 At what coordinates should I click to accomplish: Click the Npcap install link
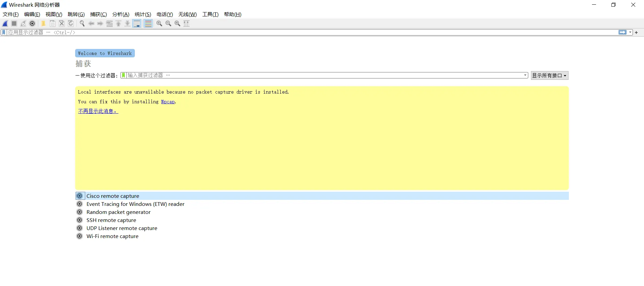(x=168, y=102)
